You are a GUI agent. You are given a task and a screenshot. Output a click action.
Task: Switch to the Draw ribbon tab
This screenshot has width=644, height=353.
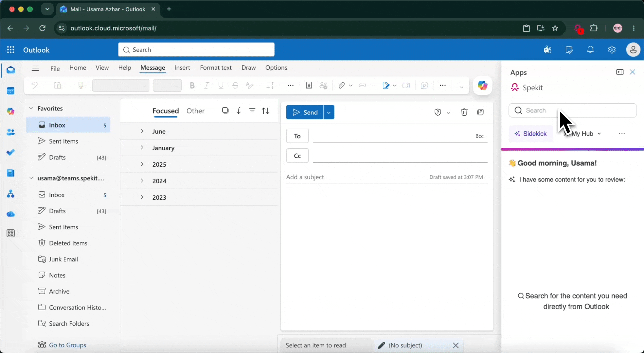pyautogui.click(x=248, y=68)
